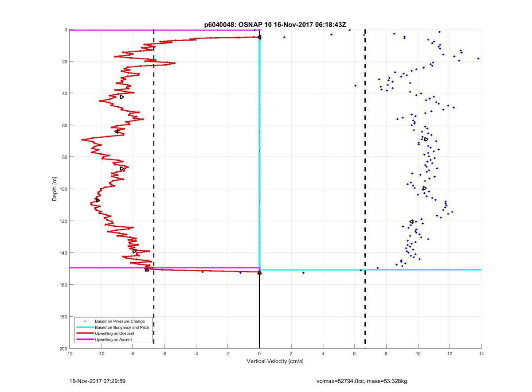This screenshot has width=532, height=392.
Task: Click the triangle marker on red curve near 107 m
Action: point(98,200)
